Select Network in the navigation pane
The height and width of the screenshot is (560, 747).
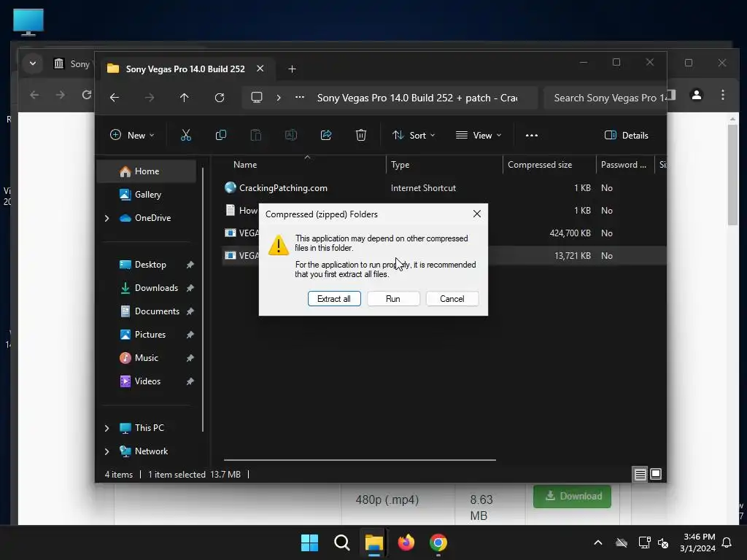click(151, 451)
